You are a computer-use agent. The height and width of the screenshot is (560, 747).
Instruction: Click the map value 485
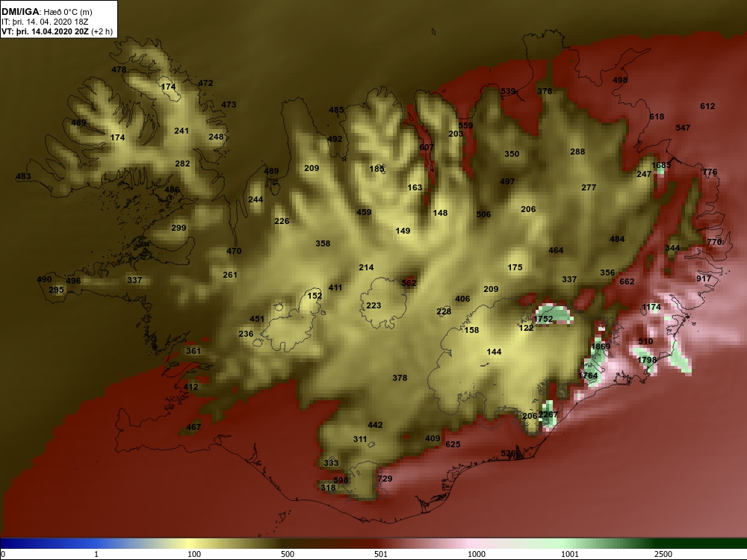click(x=336, y=110)
